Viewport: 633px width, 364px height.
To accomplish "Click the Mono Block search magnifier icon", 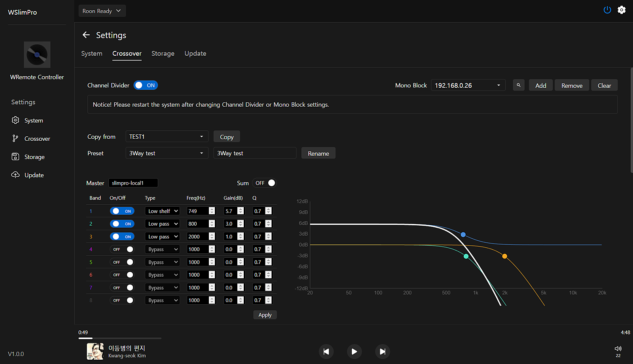I will [519, 85].
